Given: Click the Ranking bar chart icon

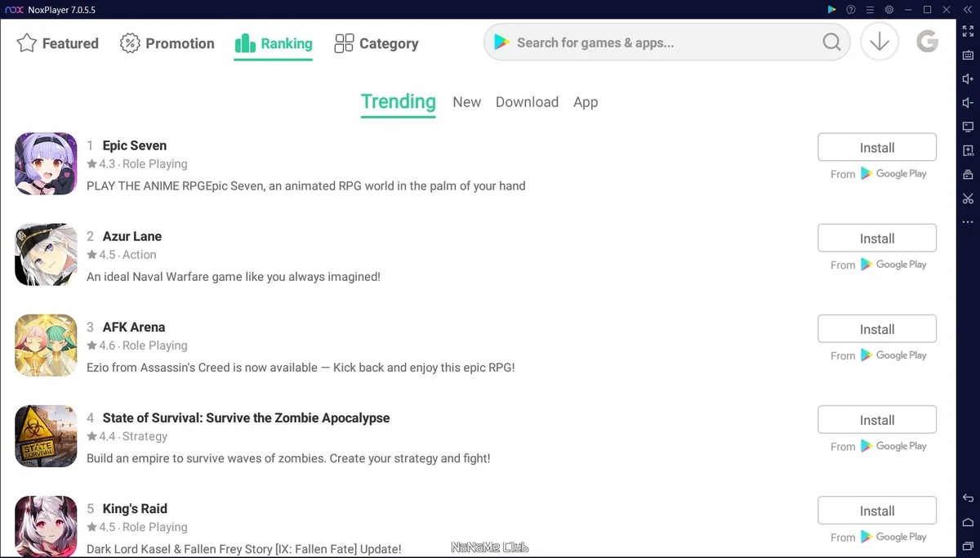Looking at the screenshot, I should pyautogui.click(x=245, y=43).
